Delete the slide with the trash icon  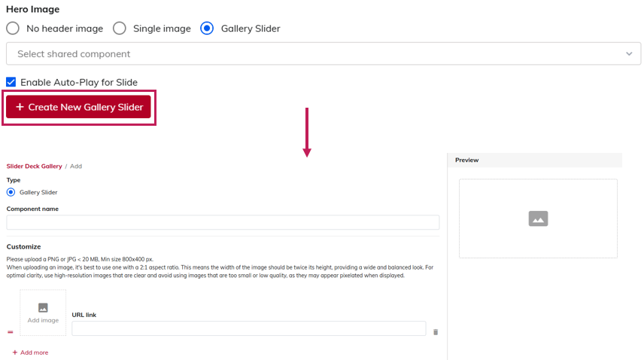(436, 331)
